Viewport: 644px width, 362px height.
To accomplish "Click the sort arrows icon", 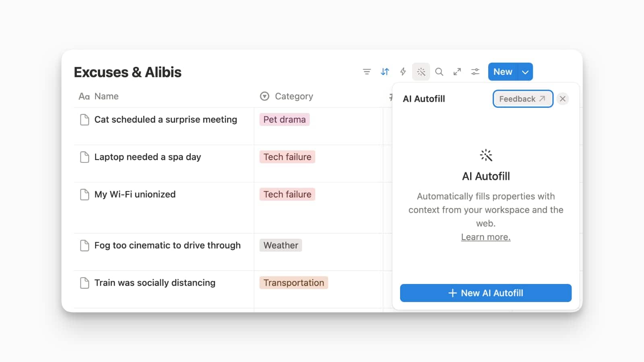I will [385, 72].
